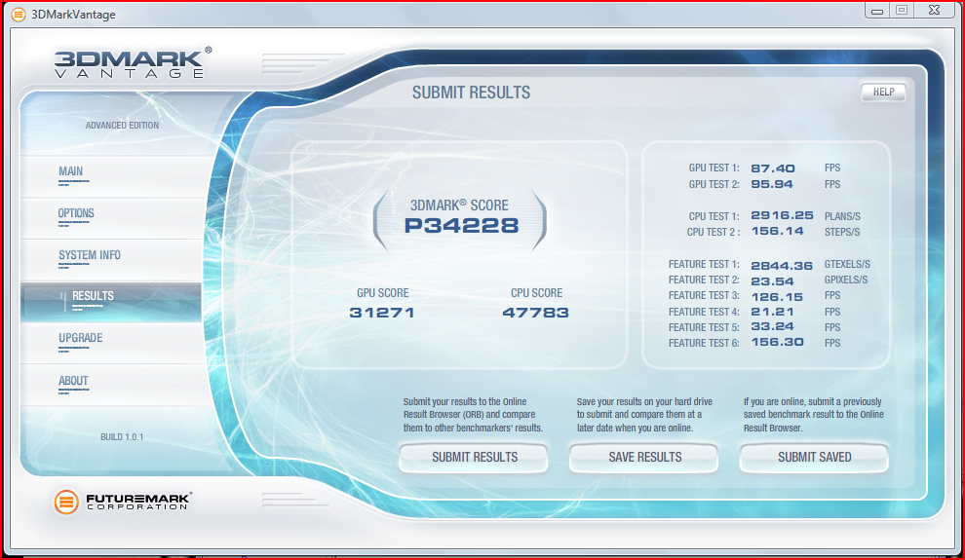The image size is (965, 560).
Task: Click Feature Test 2 value 23.54
Action: 772,280
